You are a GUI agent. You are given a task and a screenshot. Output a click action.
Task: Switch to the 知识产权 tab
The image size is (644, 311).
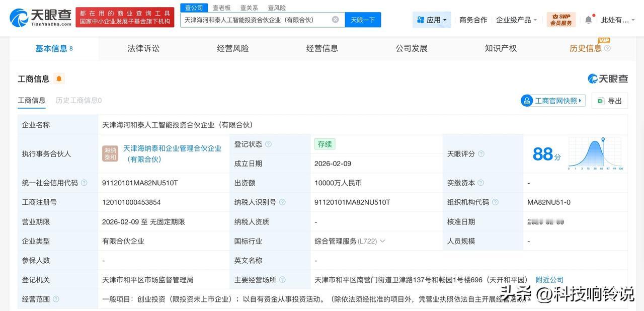501,48
